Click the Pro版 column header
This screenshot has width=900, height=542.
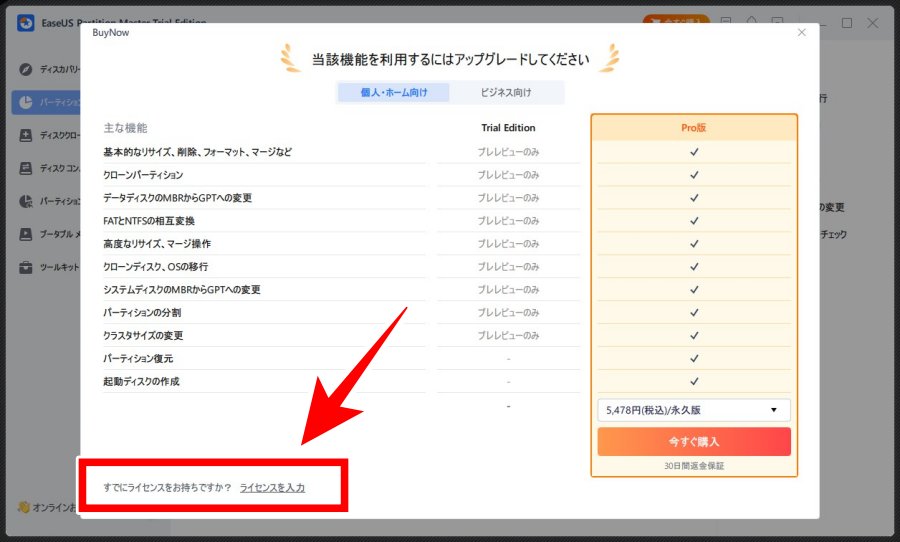click(693, 127)
